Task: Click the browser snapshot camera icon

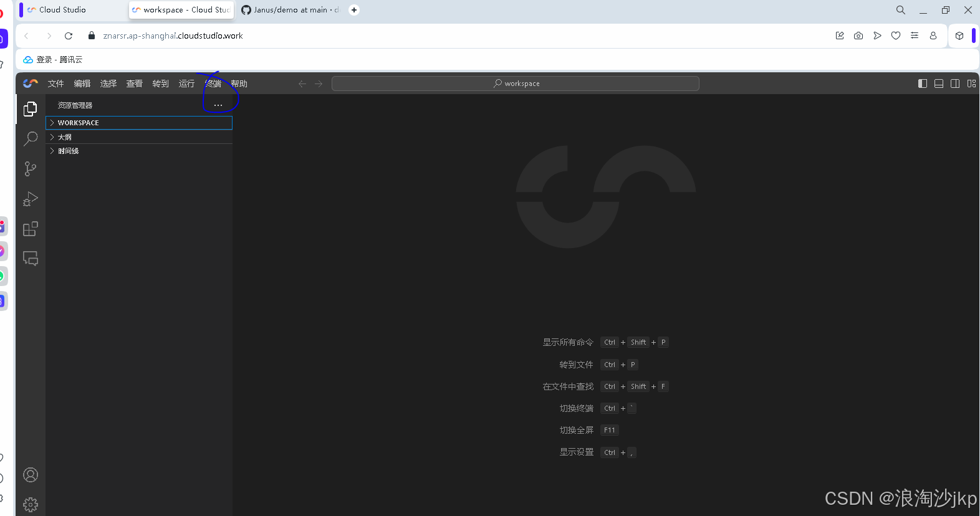Action: click(858, 36)
